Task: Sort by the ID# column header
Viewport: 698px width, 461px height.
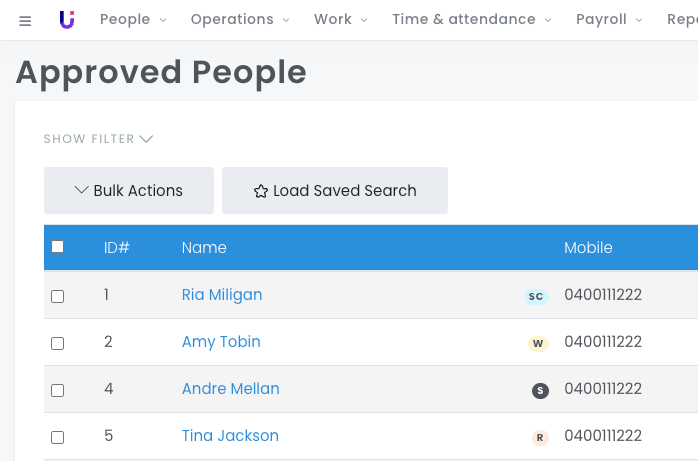Action: (117, 248)
